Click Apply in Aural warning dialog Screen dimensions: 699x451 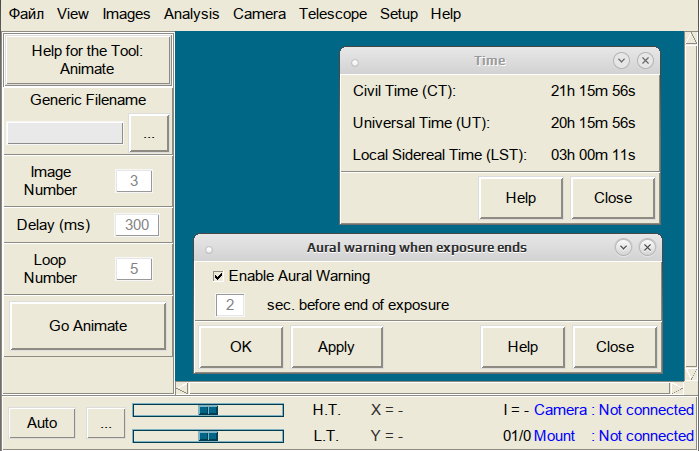click(337, 347)
